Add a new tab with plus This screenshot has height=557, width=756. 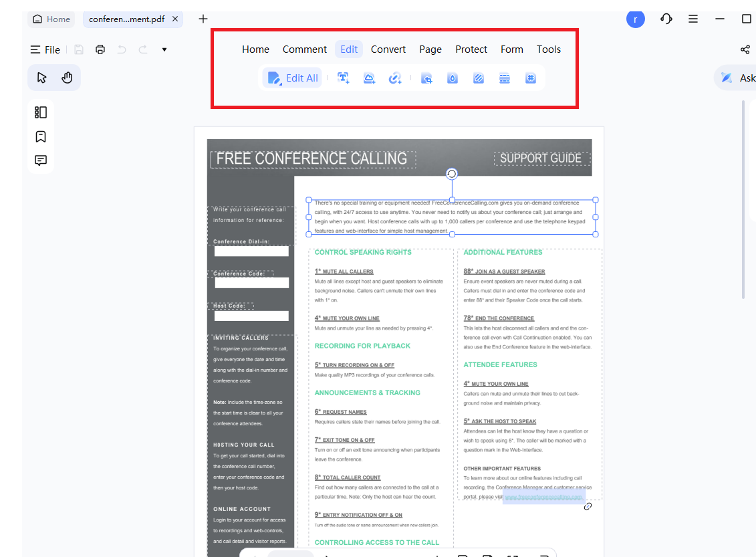[x=203, y=19]
